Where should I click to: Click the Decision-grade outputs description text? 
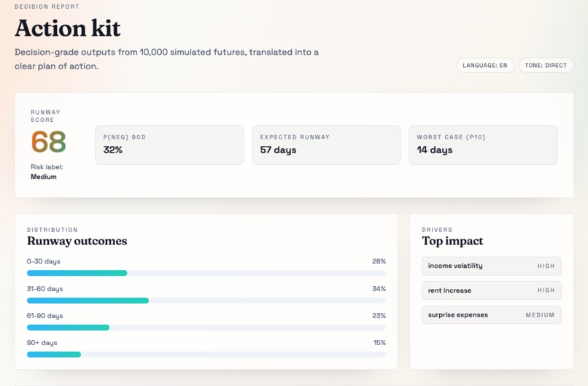pyautogui.click(x=166, y=59)
